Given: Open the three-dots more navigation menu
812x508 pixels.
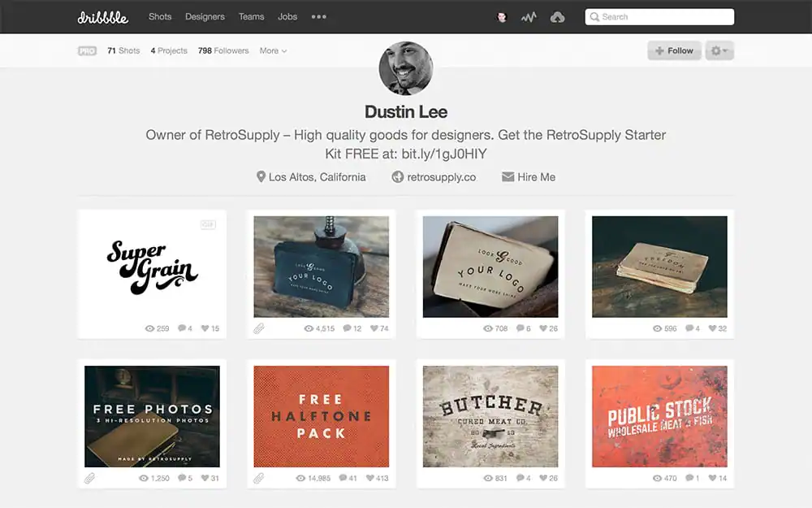Looking at the screenshot, I should (x=319, y=16).
